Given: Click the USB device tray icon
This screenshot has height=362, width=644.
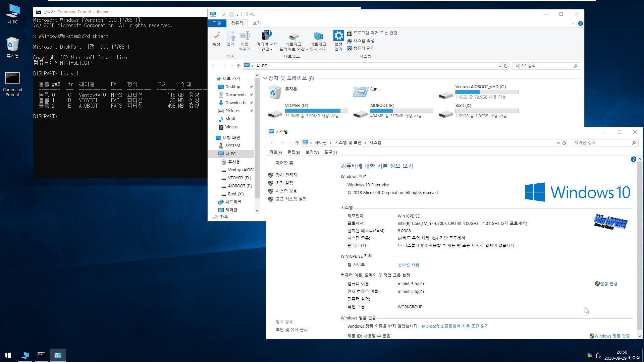Looking at the screenshot, I should click(598, 355).
